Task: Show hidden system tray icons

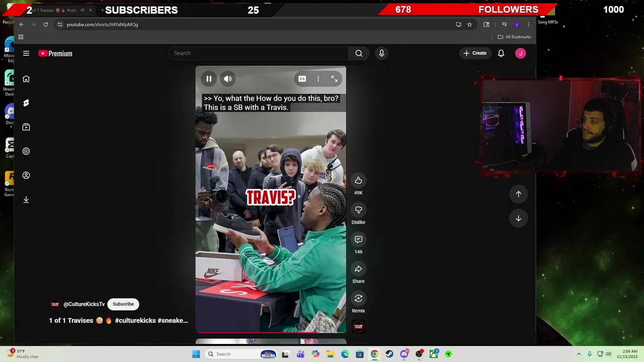Action: click(579, 354)
